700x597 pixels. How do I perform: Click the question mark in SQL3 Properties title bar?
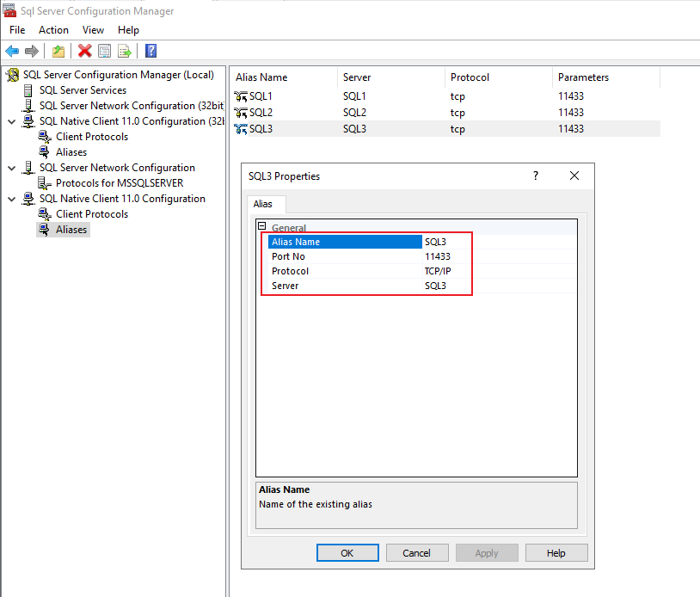536,176
